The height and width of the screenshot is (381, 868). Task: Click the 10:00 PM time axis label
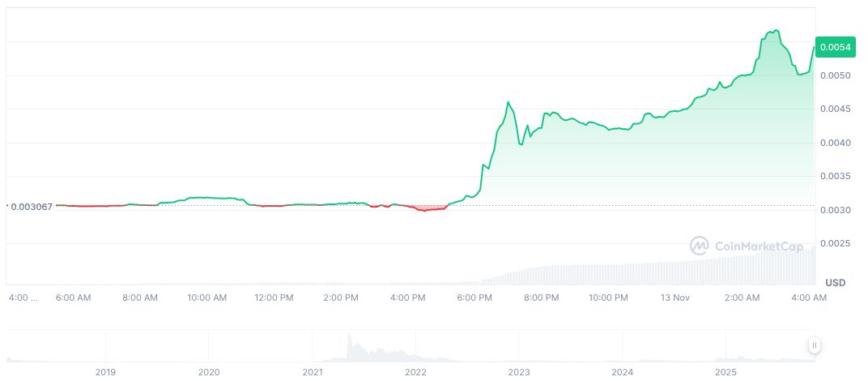click(608, 298)
